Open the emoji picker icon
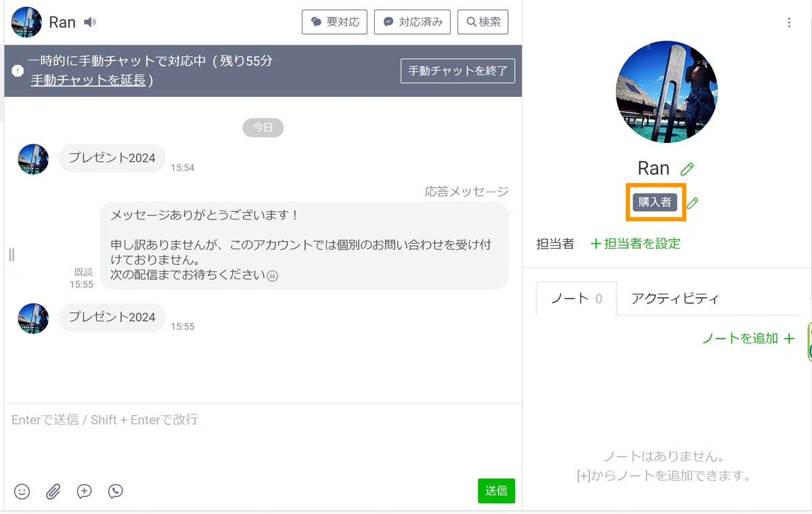This screenshot has height=514, width=812. click(x=22, y=492)
